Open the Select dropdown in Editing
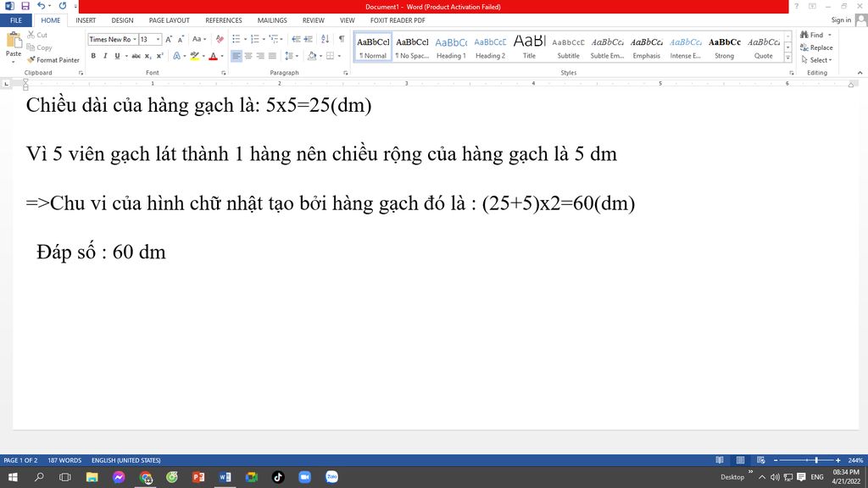 pos(817,60)
